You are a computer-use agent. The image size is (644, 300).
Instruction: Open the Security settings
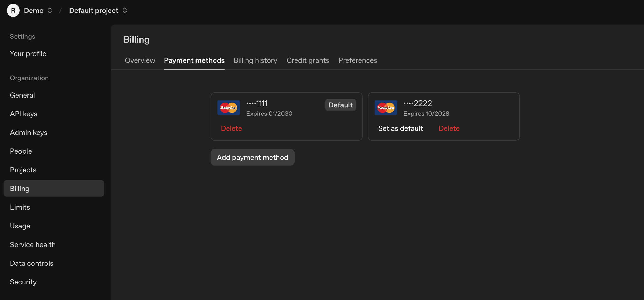click(x=23, y=282)
